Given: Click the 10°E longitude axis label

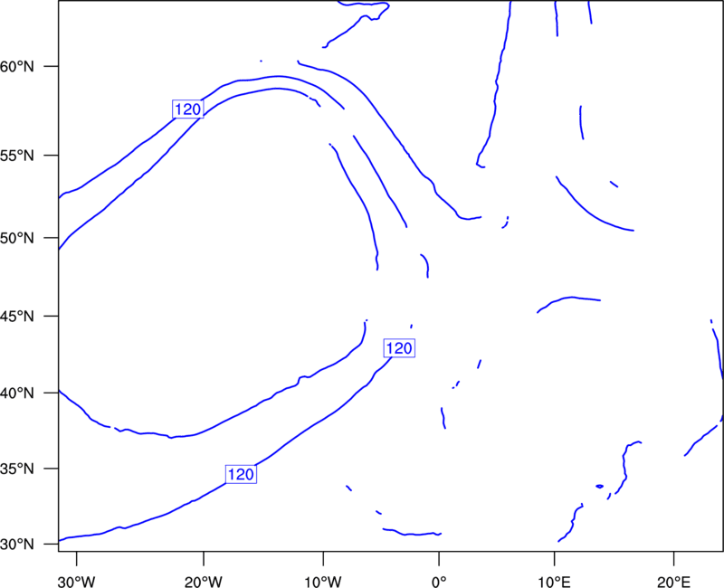Looking at the screenshot, I should coord(554,582).
